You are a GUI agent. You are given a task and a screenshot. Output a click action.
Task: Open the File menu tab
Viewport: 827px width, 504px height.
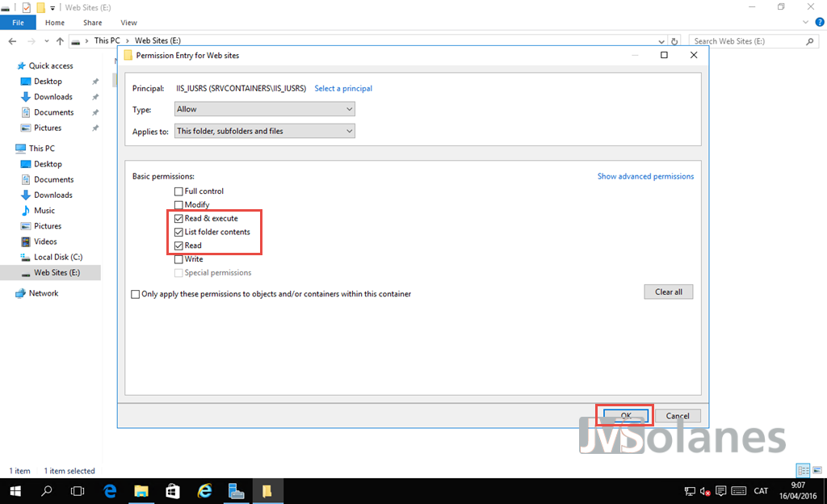pyautogui.click(x=18, y=23)
